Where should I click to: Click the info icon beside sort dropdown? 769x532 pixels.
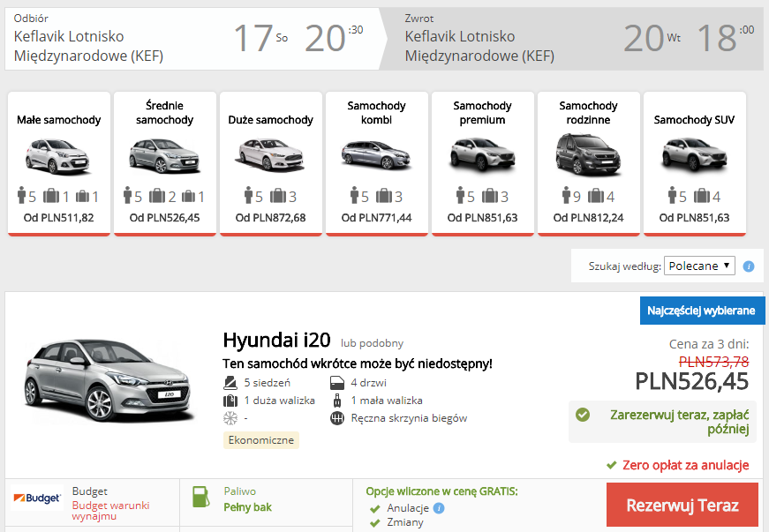point(749,266)
